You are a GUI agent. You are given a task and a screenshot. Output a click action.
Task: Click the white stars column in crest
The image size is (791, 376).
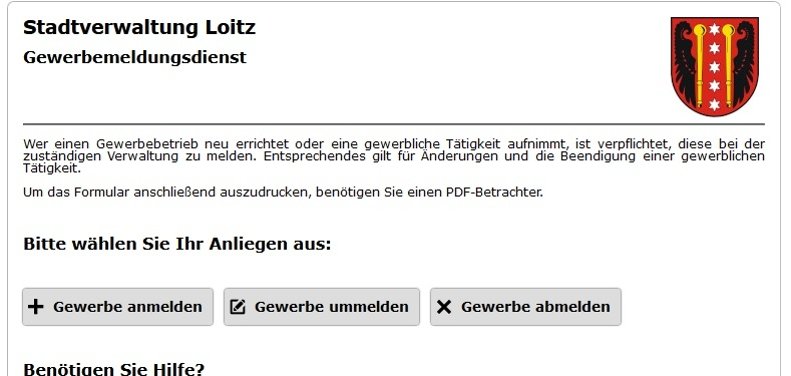coord(714,67)
